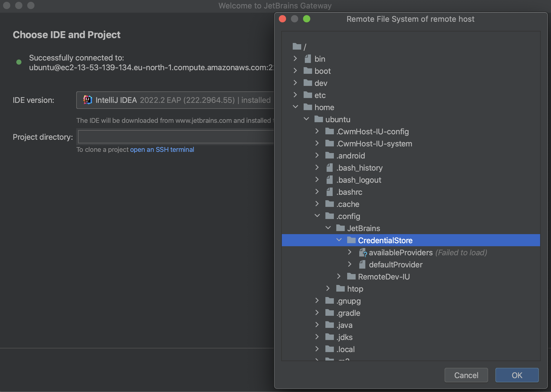Expand the RemoteDev-IU folder
This screenshot has width=551, height=392.
(339, 276)
